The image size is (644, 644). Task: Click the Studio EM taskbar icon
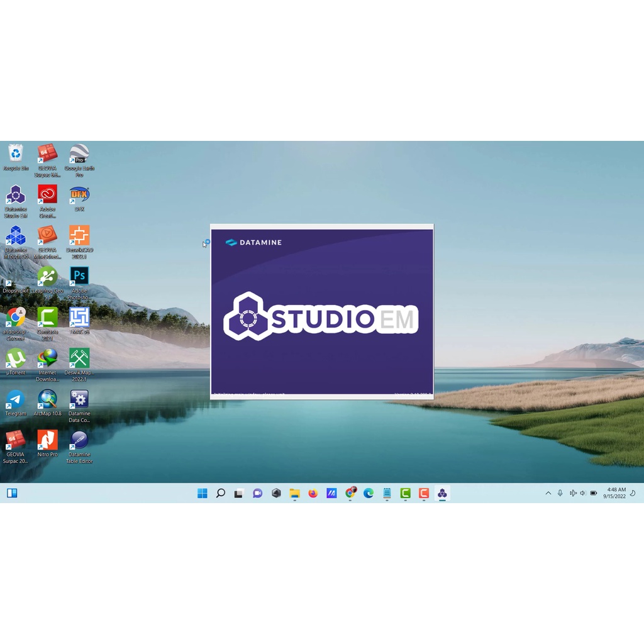442,493
